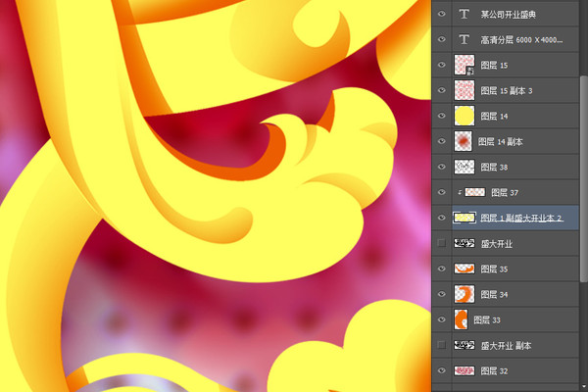This screenshot has height=392, width=588.
Task: Click the clipping mask arrow on 图层 37
Action: pos(460,192)
